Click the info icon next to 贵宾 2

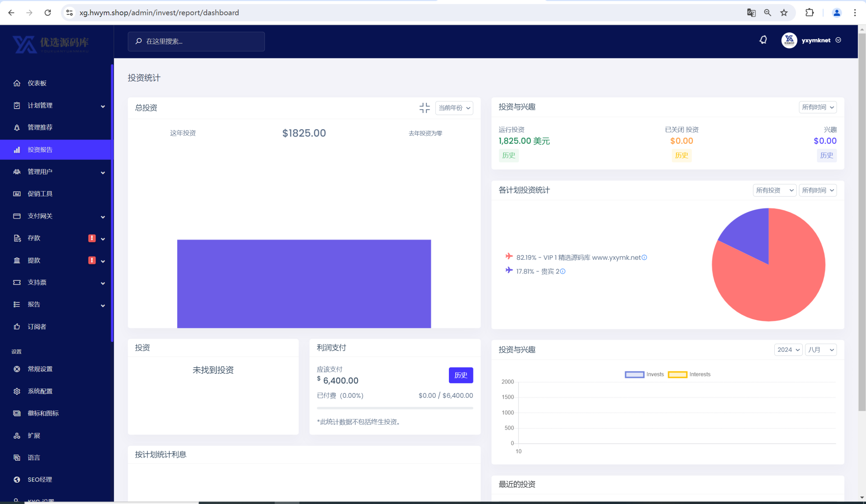563,271
